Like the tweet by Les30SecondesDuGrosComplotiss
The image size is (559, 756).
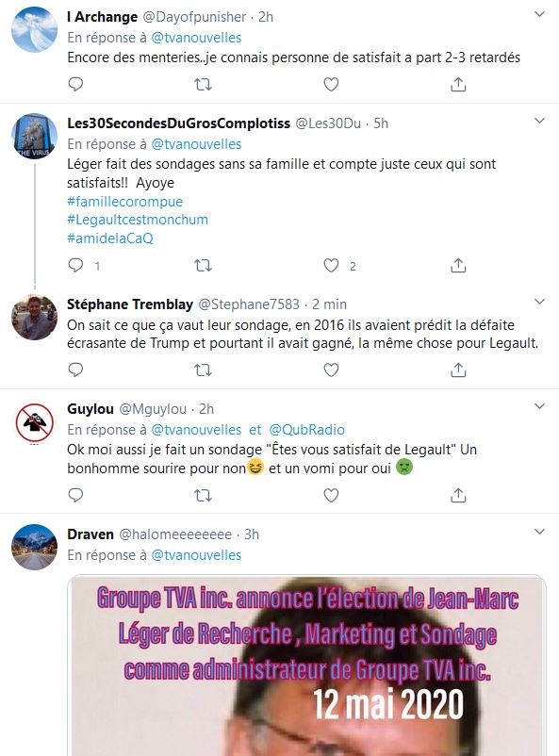tap(331, 265)
